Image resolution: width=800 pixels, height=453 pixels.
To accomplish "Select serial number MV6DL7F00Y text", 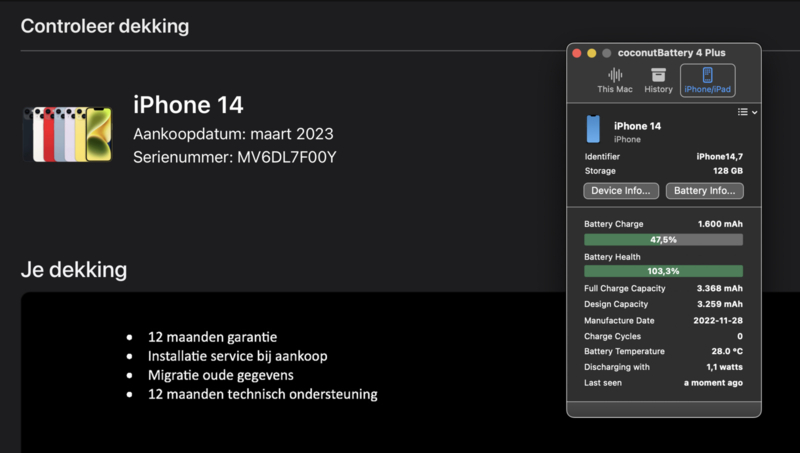I will (287, 157).
